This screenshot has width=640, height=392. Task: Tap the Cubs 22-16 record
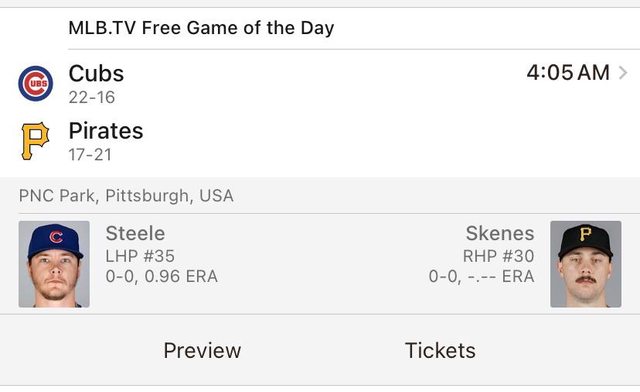click(x=92, y=98)
